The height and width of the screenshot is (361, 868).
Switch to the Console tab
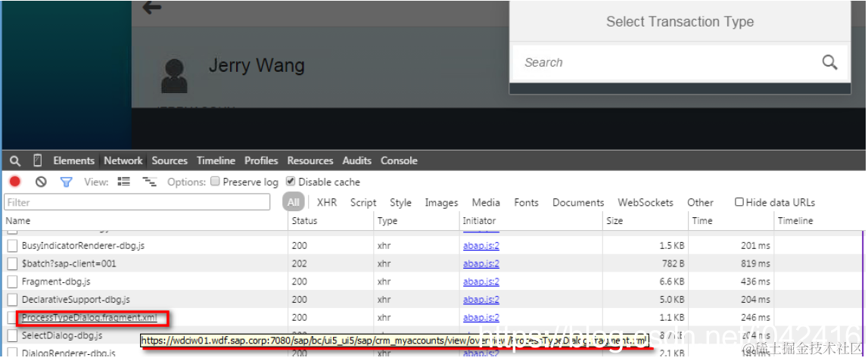399,160
